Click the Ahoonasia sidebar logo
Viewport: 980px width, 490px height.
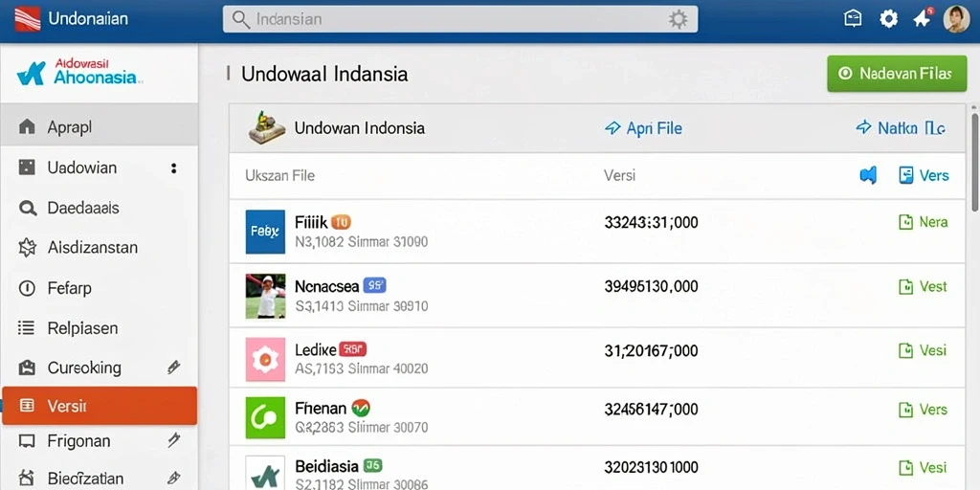(x=79, y=73)
